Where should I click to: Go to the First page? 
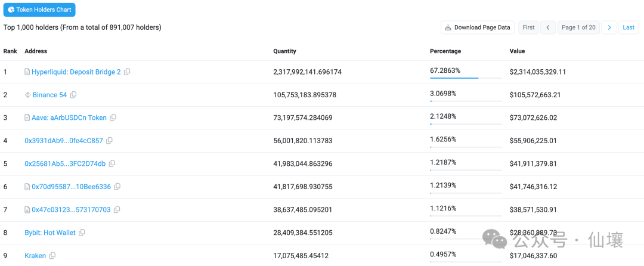click(x=528, y=27)
